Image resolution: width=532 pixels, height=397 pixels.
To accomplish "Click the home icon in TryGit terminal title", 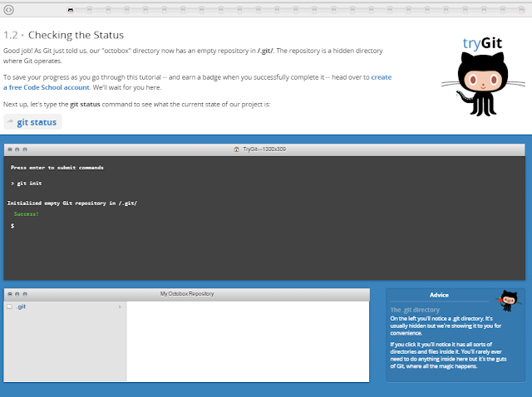I will [236, 149].
